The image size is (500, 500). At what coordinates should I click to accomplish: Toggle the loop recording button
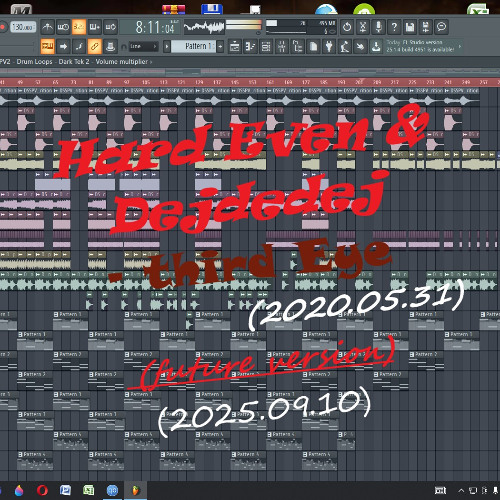110,27
